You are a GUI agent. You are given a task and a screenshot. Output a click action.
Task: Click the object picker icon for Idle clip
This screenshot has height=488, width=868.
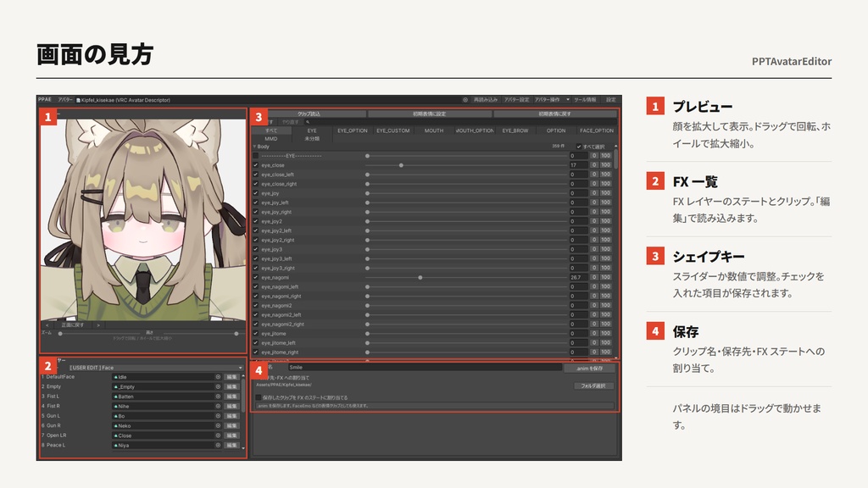(218, 377)
